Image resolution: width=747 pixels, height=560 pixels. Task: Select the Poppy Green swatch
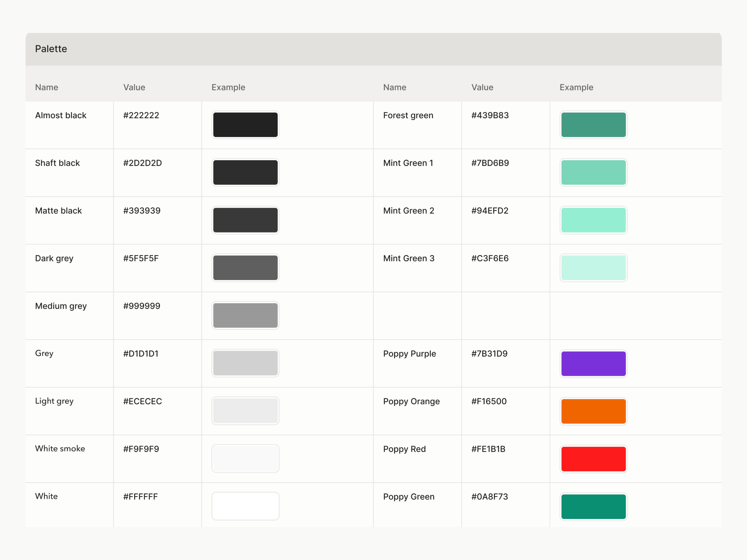point(593,506)
